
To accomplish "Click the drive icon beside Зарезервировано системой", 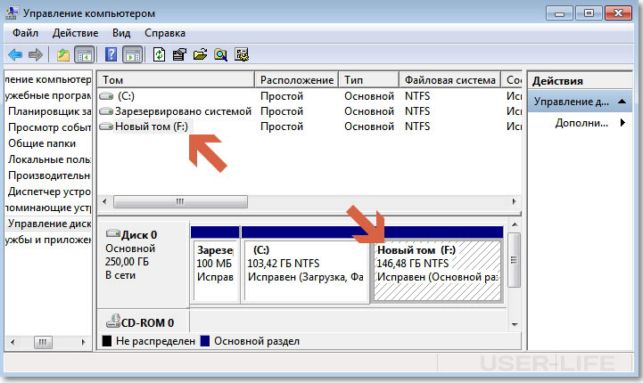I will point(106,111).
